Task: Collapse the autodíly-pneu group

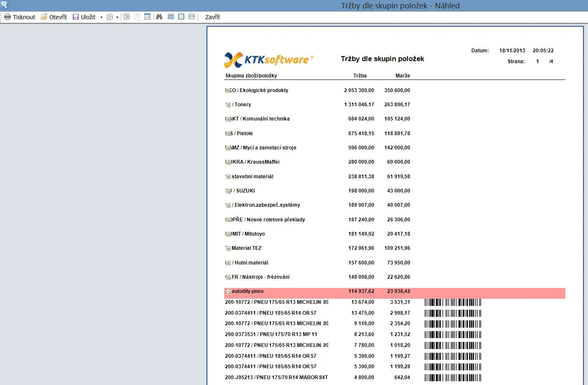Action: click(228, 292)
